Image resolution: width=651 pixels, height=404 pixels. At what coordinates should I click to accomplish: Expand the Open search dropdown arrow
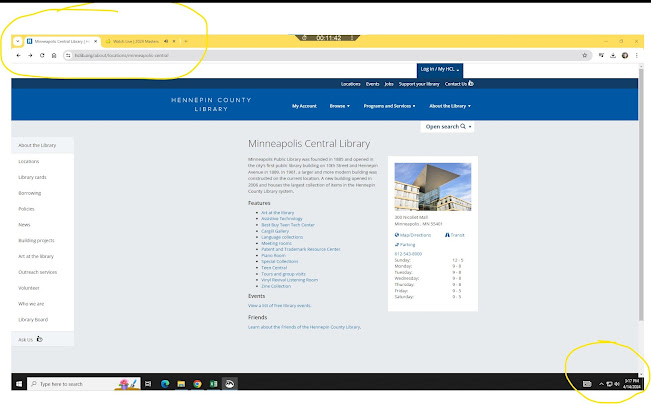[470, 127]
